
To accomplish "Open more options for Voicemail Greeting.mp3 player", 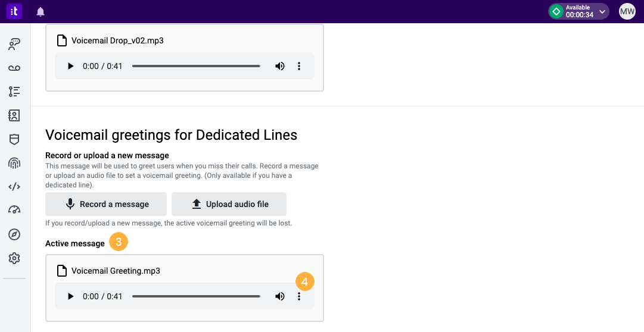I will coord(299,296).
